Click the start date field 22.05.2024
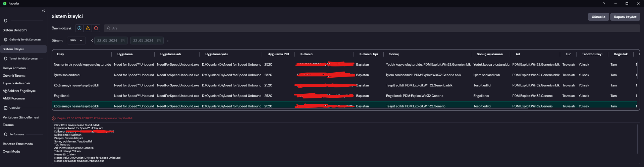The image size is (644, 167). (111, 40)
